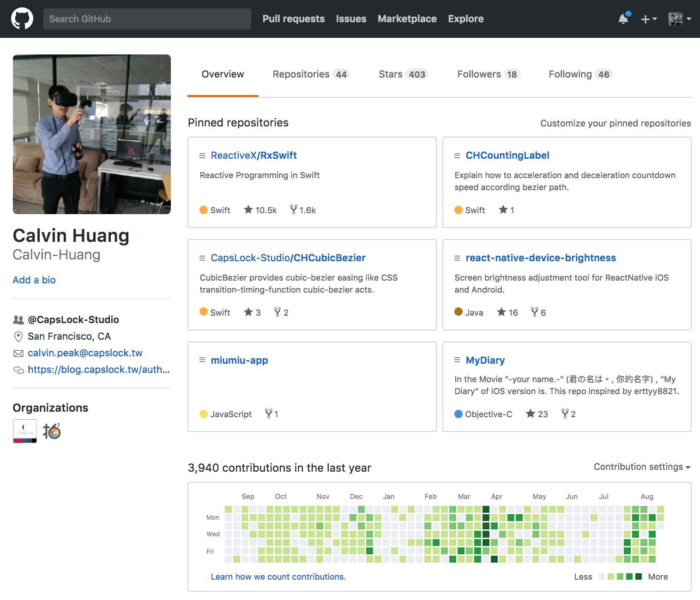Click CHCubicBezier 3 stars icon

[248, 312]
